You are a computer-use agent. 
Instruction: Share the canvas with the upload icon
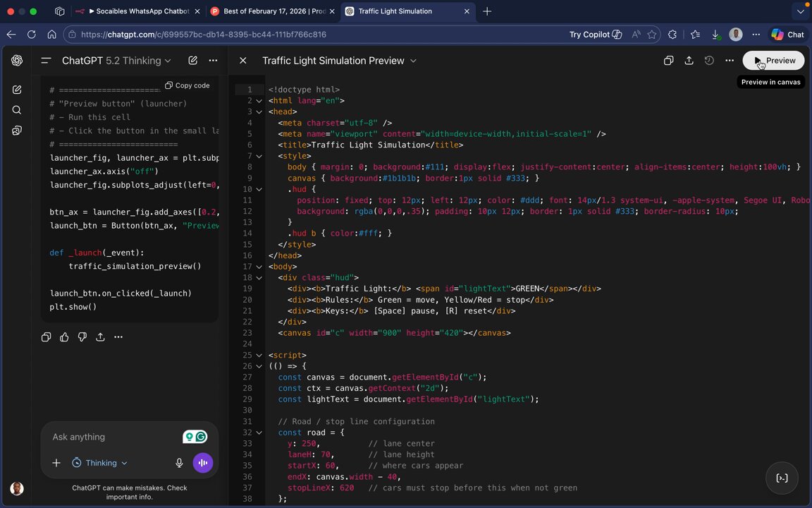689,61
